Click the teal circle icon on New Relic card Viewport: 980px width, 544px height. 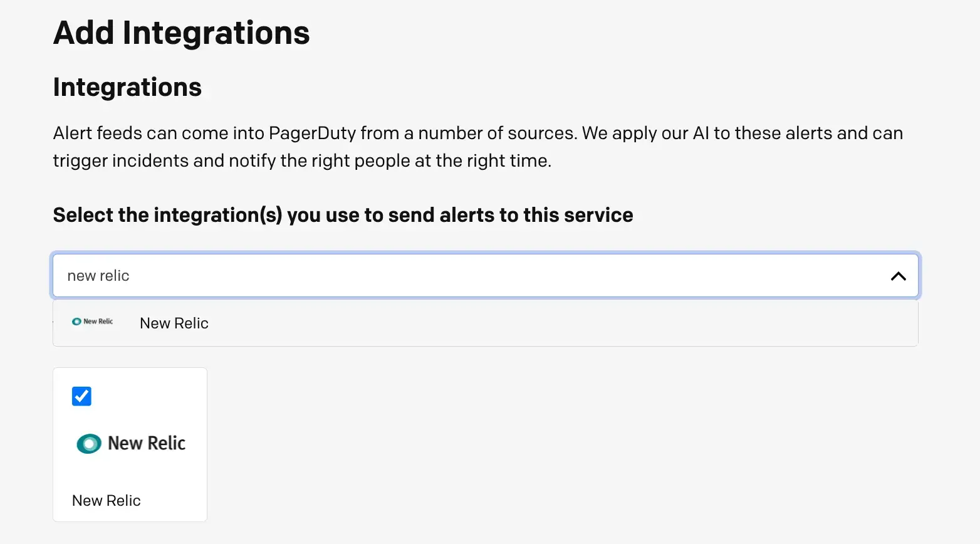[89, 444]
